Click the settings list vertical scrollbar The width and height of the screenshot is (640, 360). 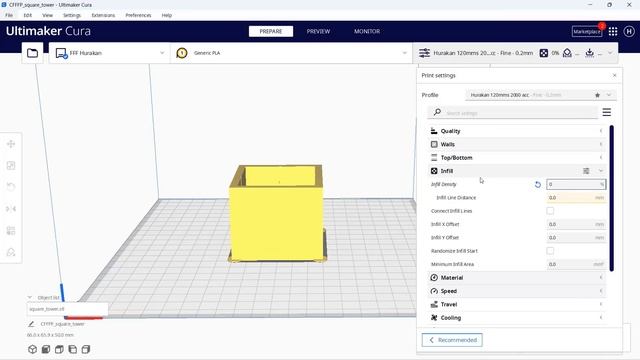pos(611,198)
